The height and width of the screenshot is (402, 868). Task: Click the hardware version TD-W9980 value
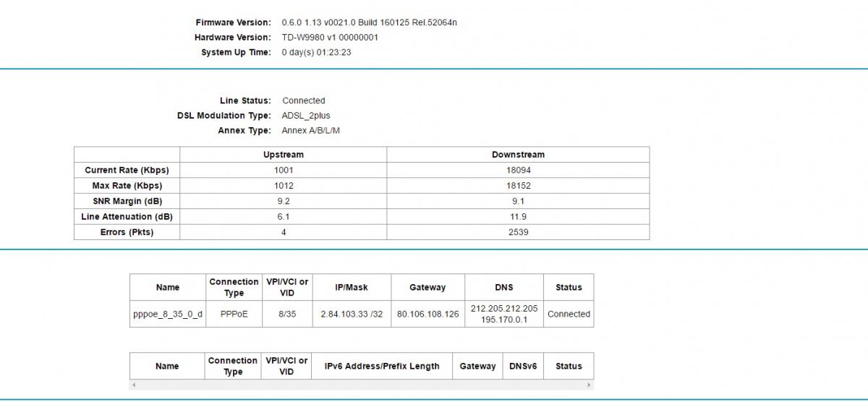pyautogui.click(x=330, y=38)
